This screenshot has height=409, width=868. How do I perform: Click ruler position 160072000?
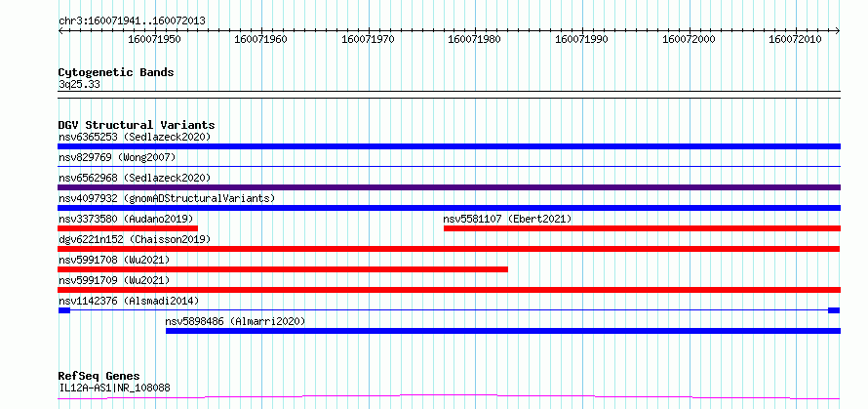[x=690, y=39]
